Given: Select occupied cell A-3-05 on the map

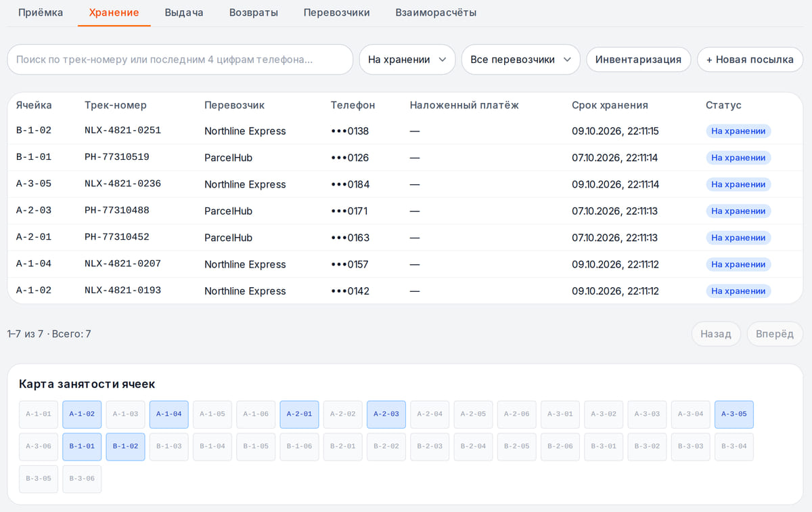Looking at the screenshot, I should tap(734, 414).
